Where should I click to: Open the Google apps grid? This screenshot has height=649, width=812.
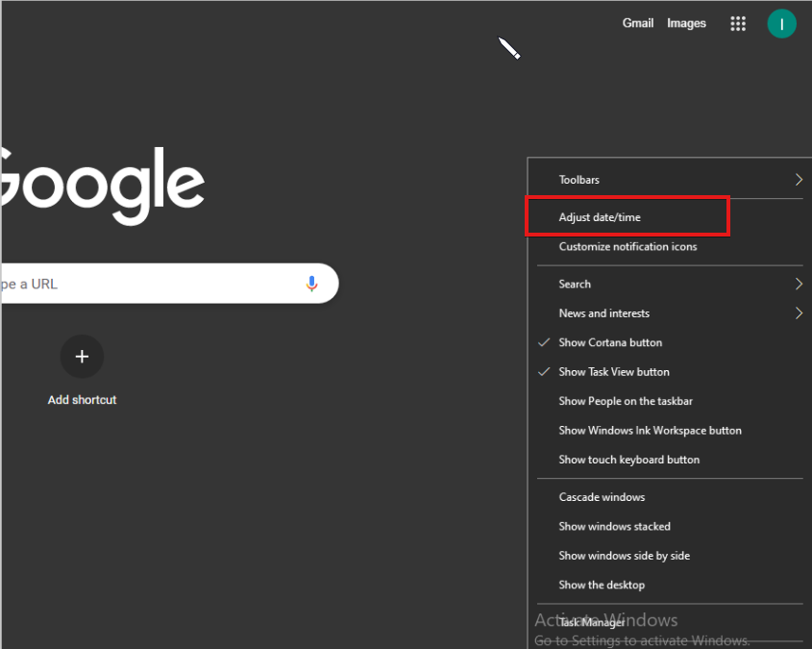[x=738, y=23]
